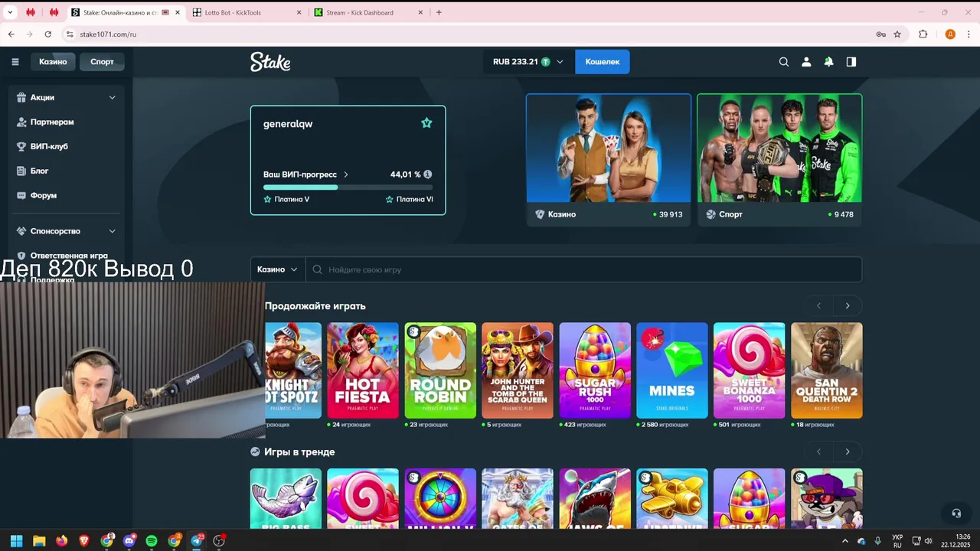Click the Stake logo
This screenshot has height=551, width=980.
tap(270, 62)
